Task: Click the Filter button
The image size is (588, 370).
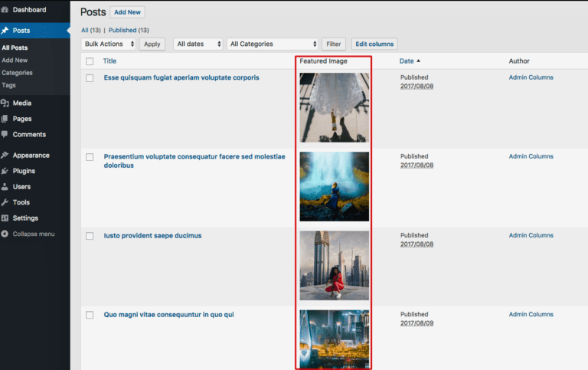Action: (x=333, y=44)
